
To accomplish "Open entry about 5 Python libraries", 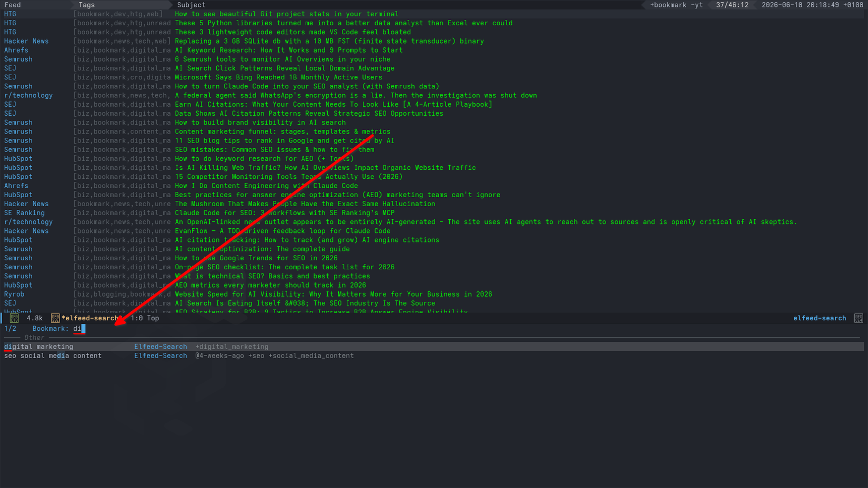I will point(344,23).
